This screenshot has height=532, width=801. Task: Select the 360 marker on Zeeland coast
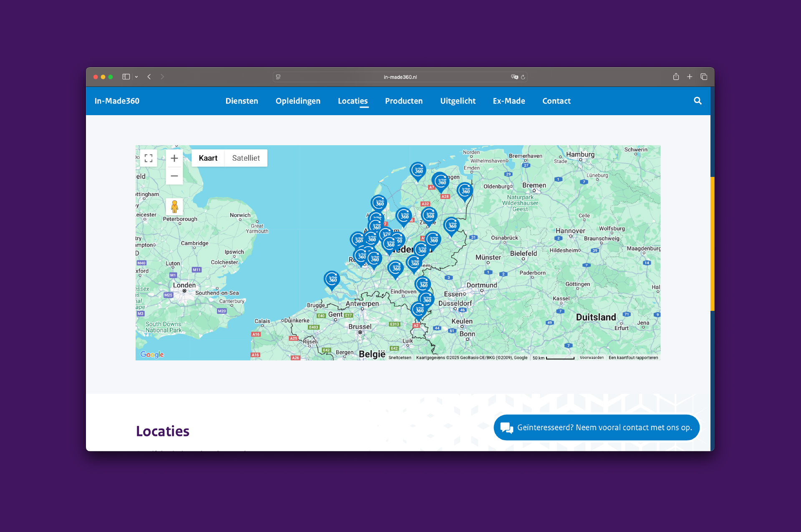tap(332, 280)
